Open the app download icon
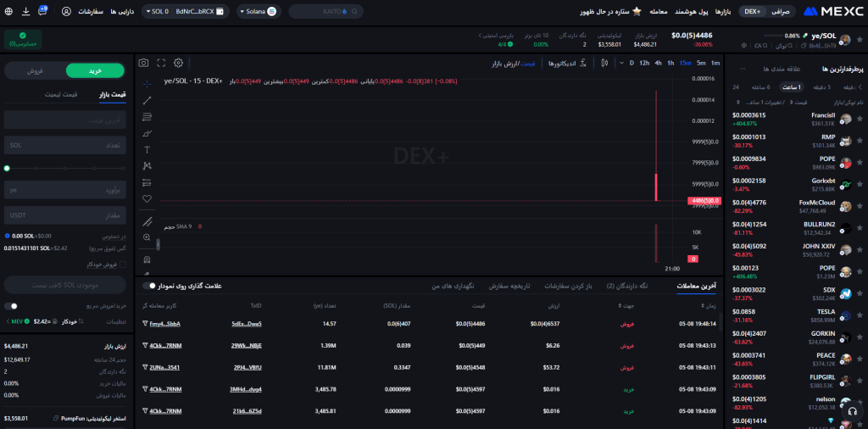 click(26, 11)
